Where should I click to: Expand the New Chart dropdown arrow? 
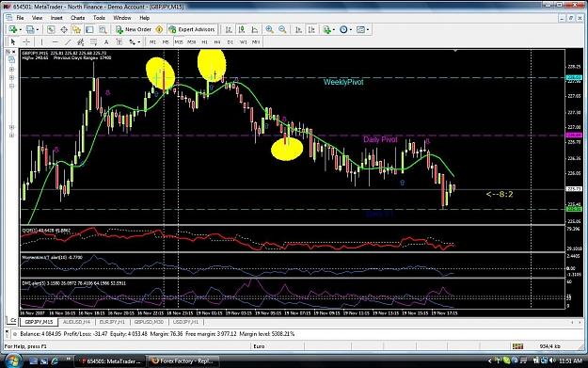tap(21, 29)
